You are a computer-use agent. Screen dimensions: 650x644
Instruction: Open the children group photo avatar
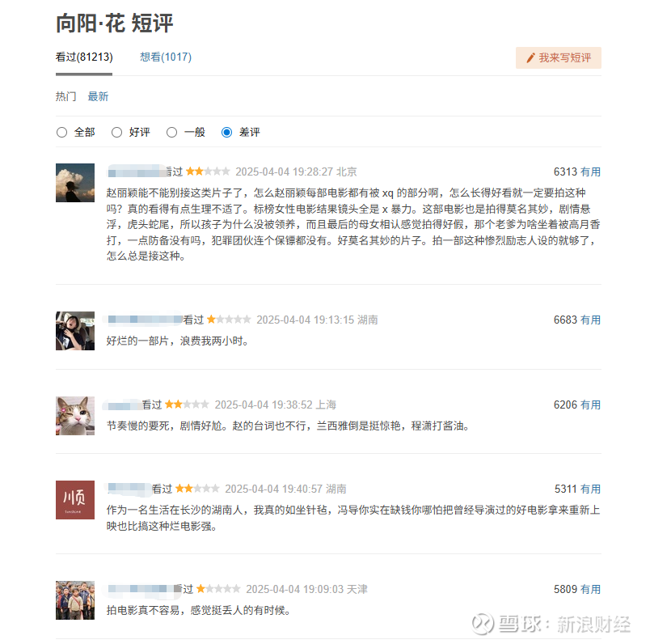coord(75,600)
